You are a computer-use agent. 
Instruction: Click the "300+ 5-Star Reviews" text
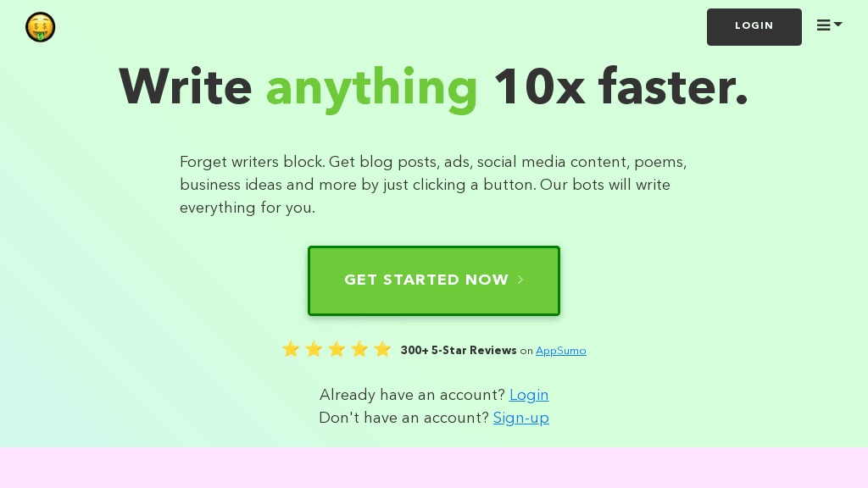tap(459, 351)
